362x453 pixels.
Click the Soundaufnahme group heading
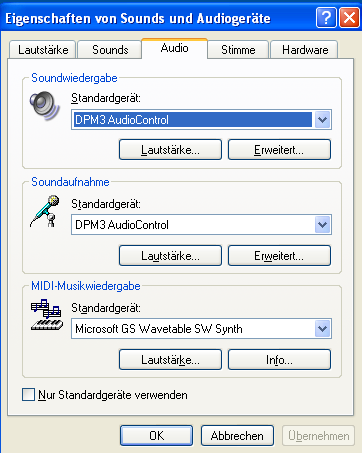tap(70, 182)
